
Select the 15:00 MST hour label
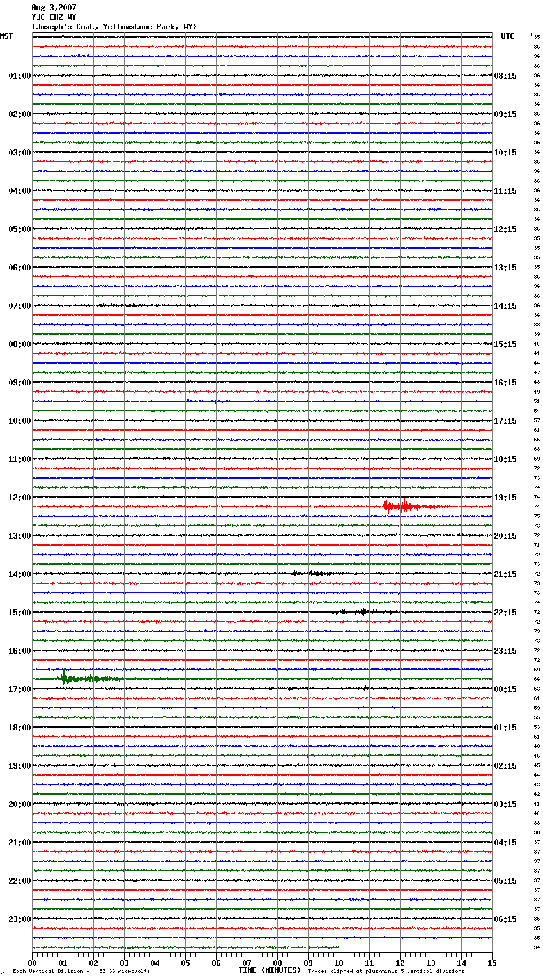pos(20,613)
